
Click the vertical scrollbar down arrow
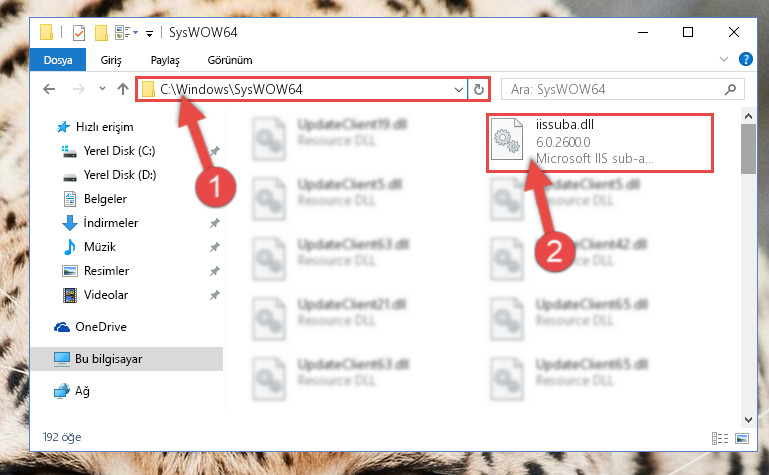748,420
